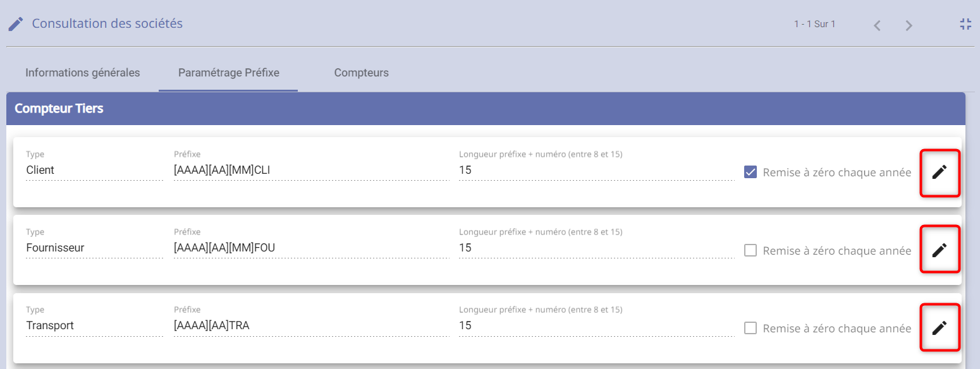Image resolution: width=980 pixels, height=369 pixels.
Task: Open the Informations générales tab
Action: coord(83,73)
